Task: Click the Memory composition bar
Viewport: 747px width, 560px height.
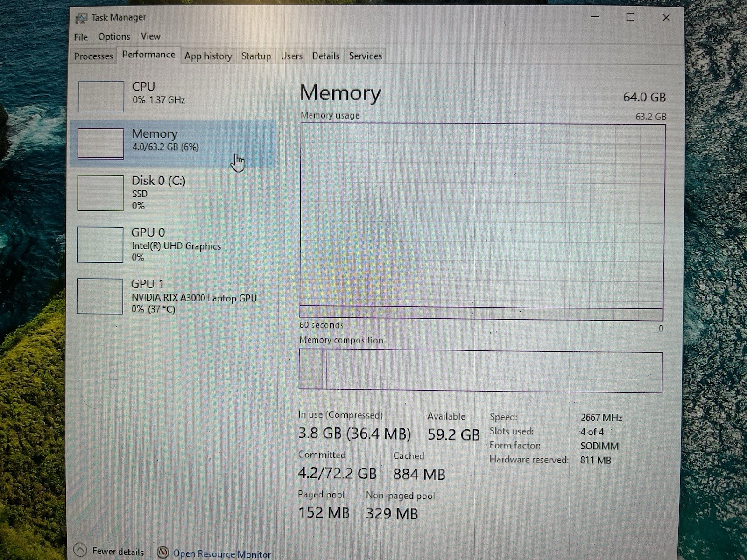Action: (481, 371)
